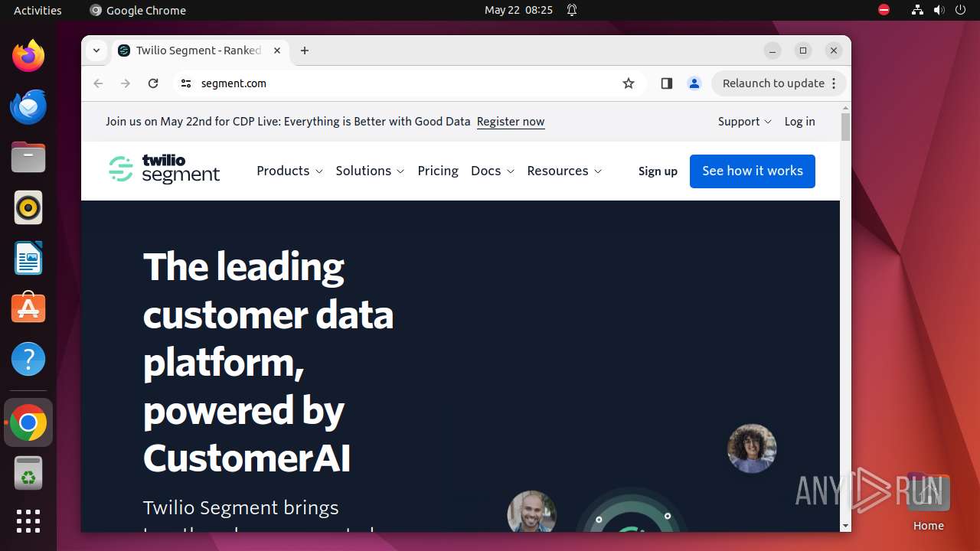Launch LibreOffice Writer from the dock
Screen dimensions: 980x551
click(x=28, y=258)
